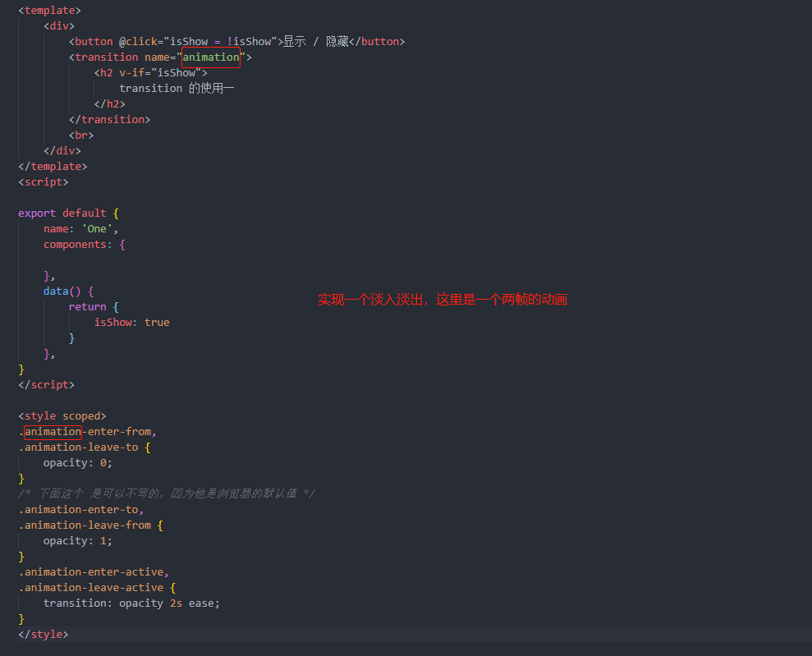Viewport: 812px width, 656px height.
Task: Click the gray CSS comment line
Action: [166, 493]
